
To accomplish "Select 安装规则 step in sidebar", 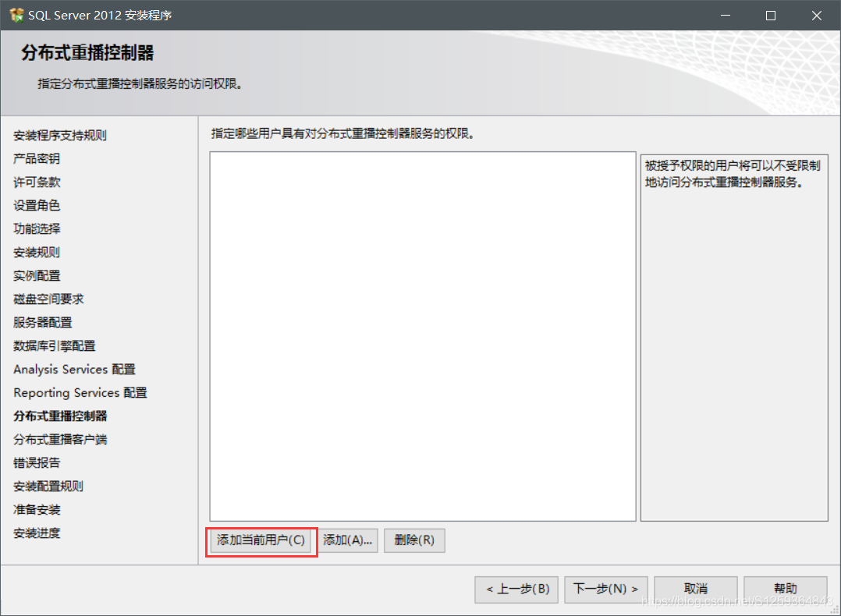I will (x=37, y=253).
